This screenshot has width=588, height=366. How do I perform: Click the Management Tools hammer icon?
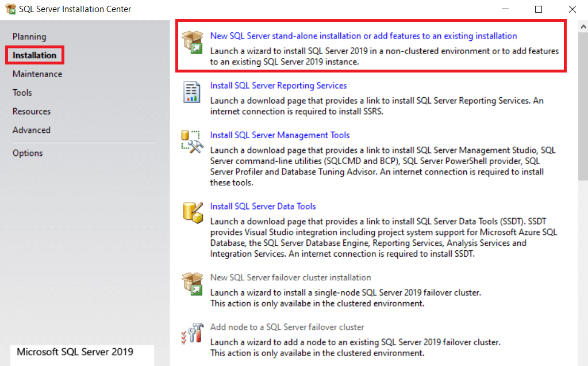tap(193, 142)
